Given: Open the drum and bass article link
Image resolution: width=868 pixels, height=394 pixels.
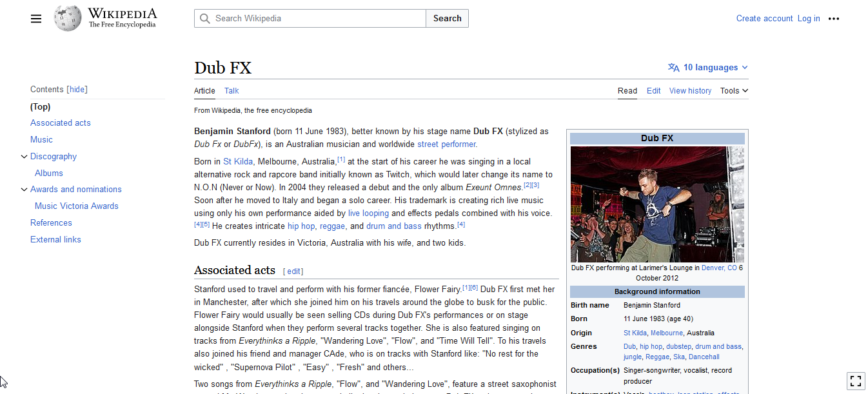Looking at the screenshot, I should pyautogui.click(x=393, y=226).
